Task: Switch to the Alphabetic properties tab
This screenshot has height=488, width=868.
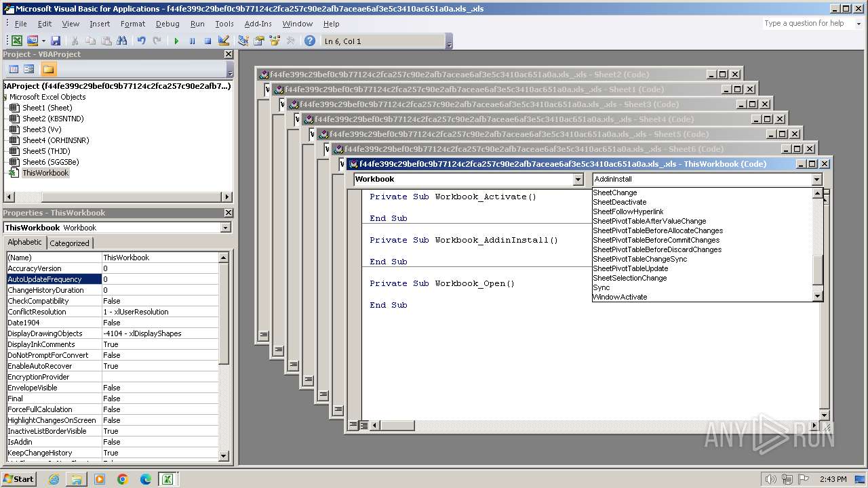Action: pyautogui.click(x=25, y=242)
